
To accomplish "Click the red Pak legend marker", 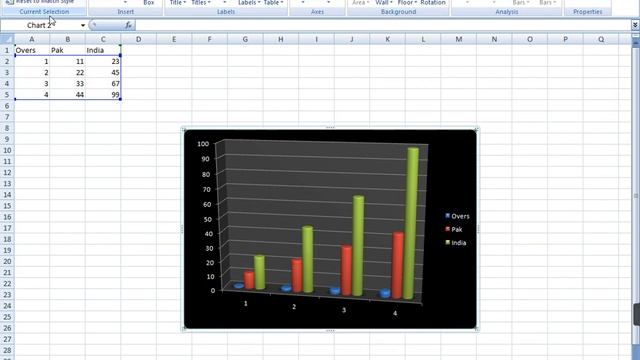I will [x=447, y=229].
